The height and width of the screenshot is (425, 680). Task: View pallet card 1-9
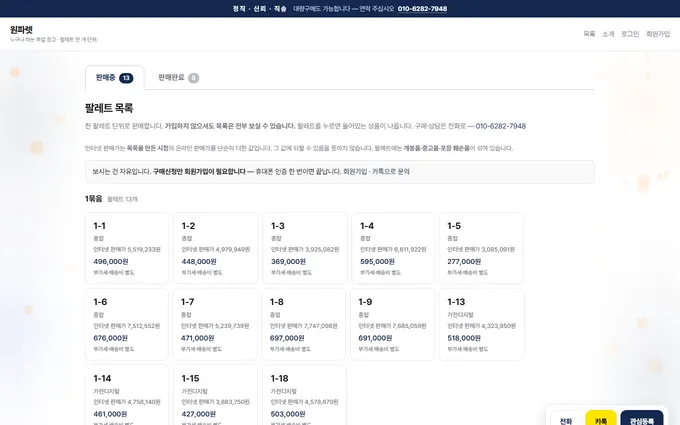(x=393, y=324)
